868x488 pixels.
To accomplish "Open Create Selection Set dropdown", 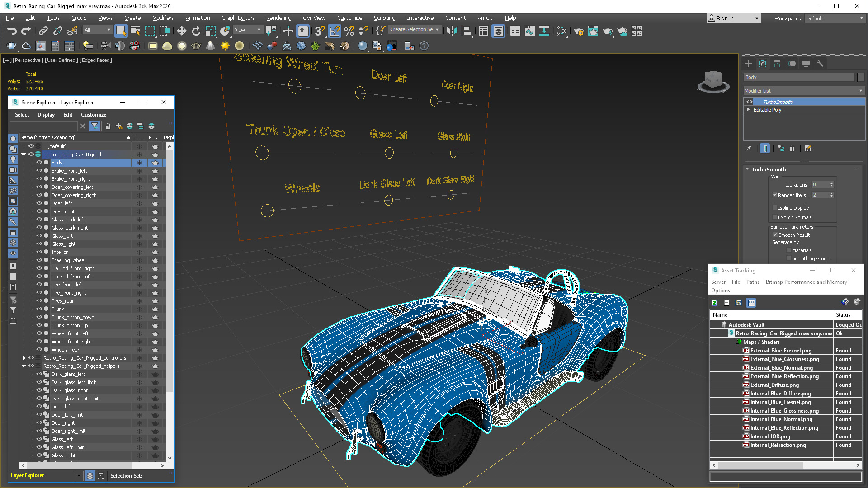I will [x=415, y=30].
